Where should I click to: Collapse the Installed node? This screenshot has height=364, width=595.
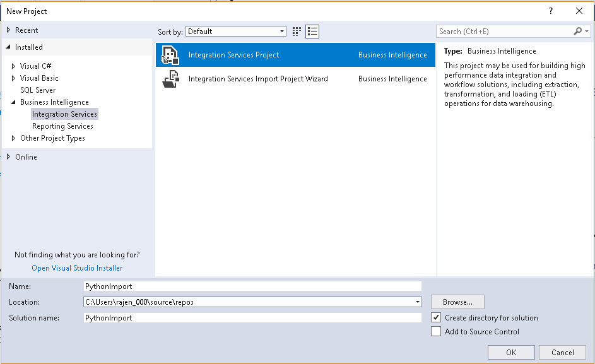[8, 47]
